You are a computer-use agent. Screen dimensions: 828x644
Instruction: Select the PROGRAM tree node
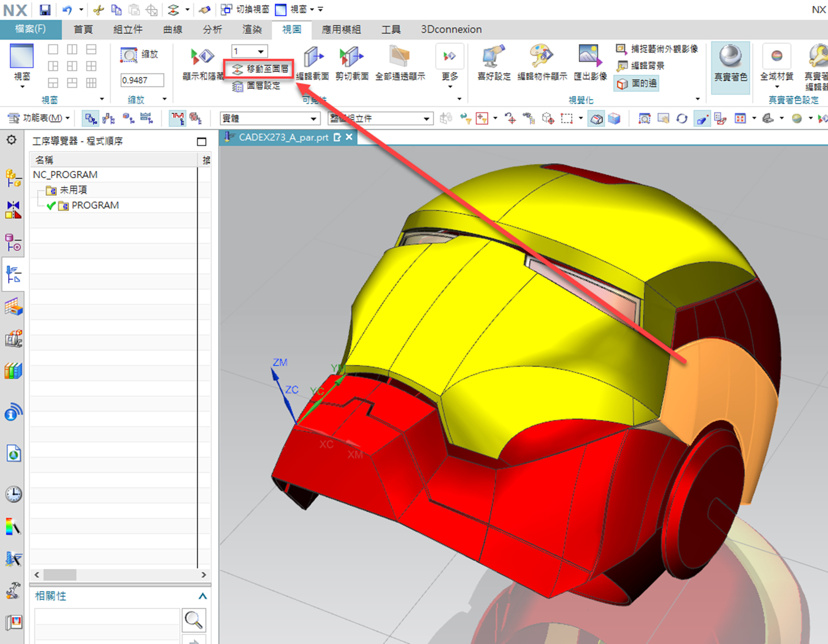(95, 205)
